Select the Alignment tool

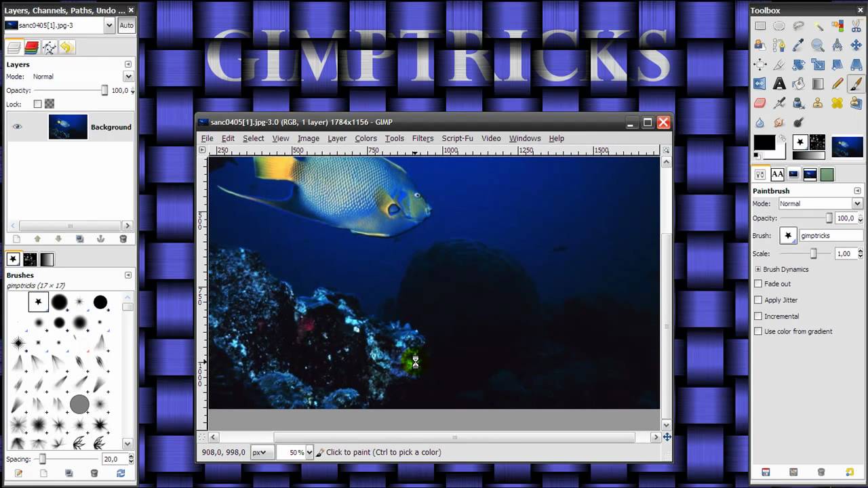coord(760,64)
